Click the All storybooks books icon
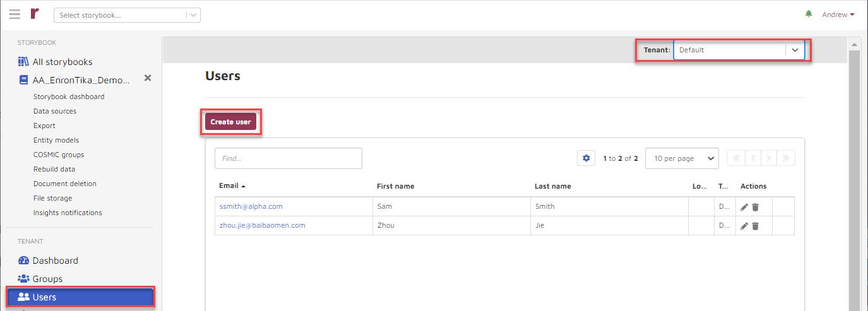This screenshot has width=868, height=311. [x=23, y=62]
